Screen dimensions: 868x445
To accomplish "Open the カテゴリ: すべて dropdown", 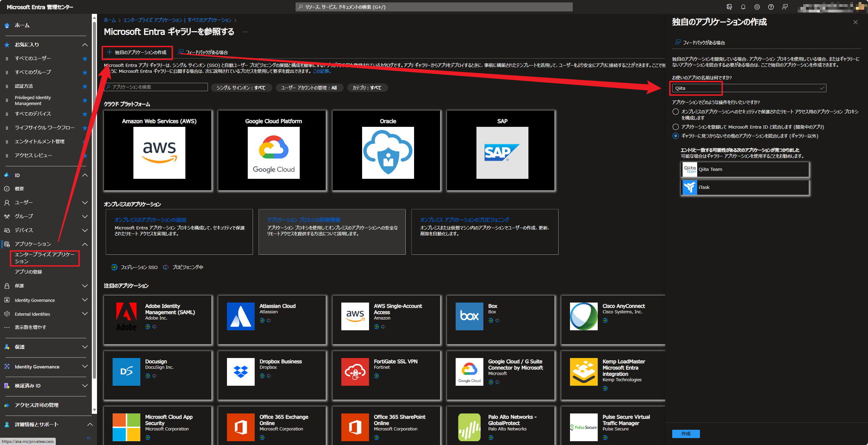I will (x=367, y=87).
